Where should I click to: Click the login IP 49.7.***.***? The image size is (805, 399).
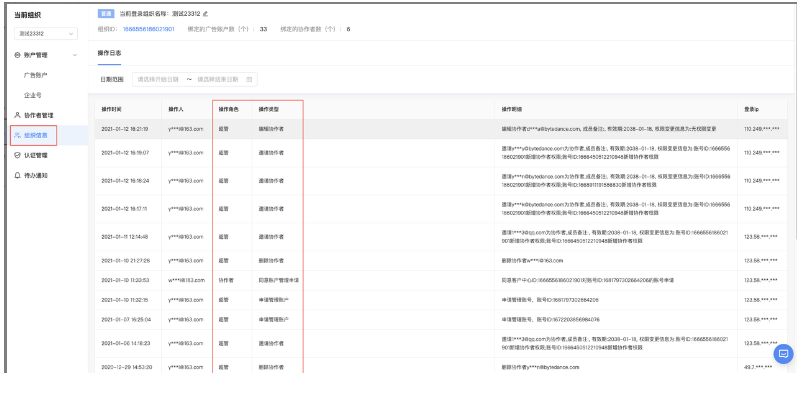point(757,367)
